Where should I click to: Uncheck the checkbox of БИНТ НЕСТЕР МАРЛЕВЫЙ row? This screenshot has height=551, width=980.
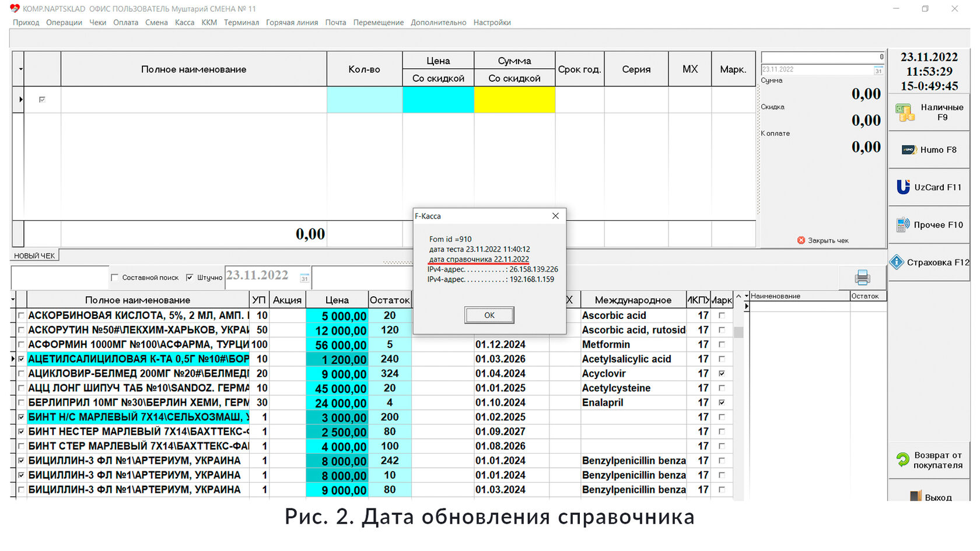(22, 431)
